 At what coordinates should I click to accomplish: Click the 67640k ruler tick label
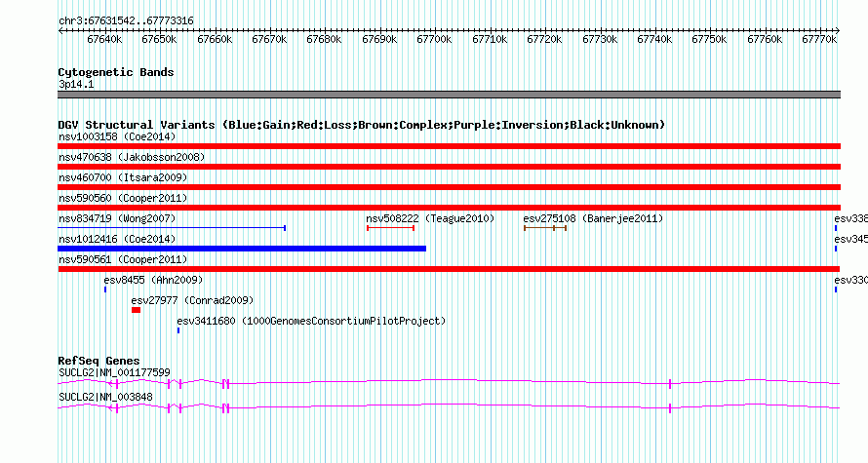(104, 39)
